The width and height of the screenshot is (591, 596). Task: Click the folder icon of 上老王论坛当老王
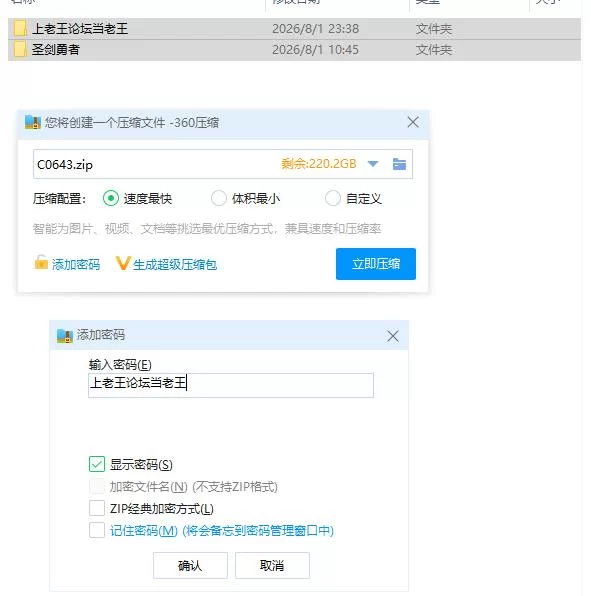[20, 29]
